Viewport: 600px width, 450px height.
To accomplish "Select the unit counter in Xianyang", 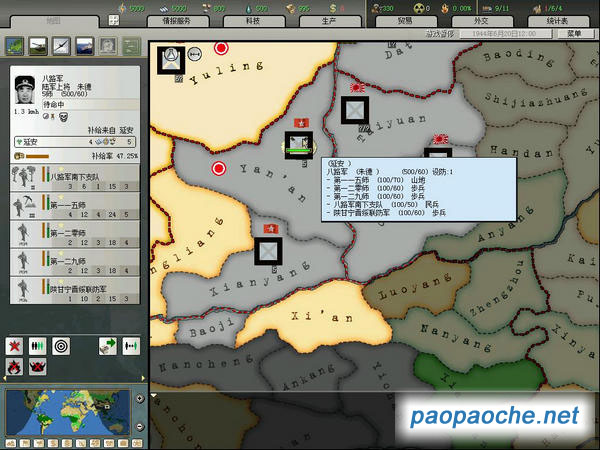I will 268,251.
